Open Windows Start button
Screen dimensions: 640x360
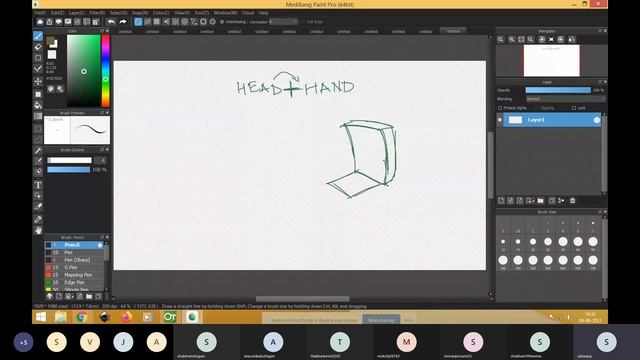click(40, 317)
